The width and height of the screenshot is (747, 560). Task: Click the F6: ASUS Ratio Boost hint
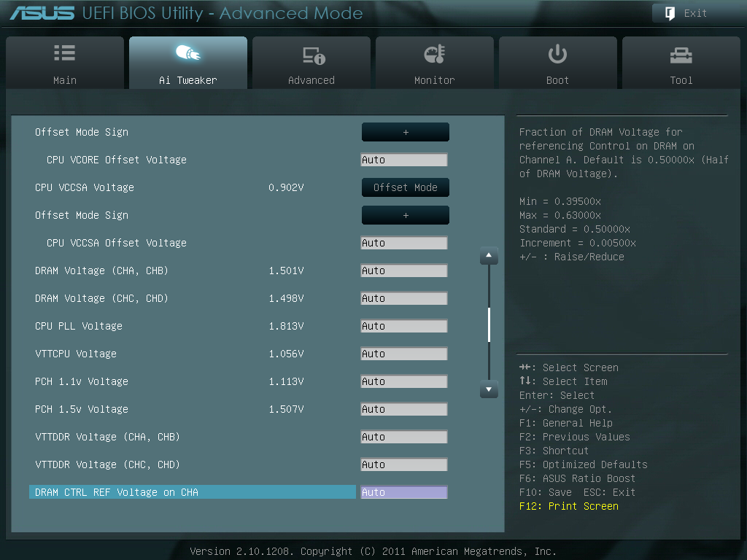tap(578, 478)
